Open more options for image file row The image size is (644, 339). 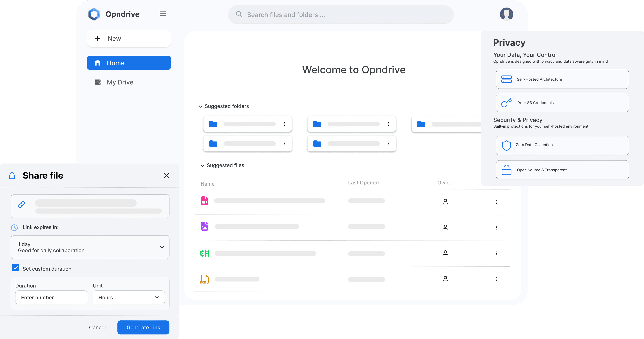(x=496, y=228)
